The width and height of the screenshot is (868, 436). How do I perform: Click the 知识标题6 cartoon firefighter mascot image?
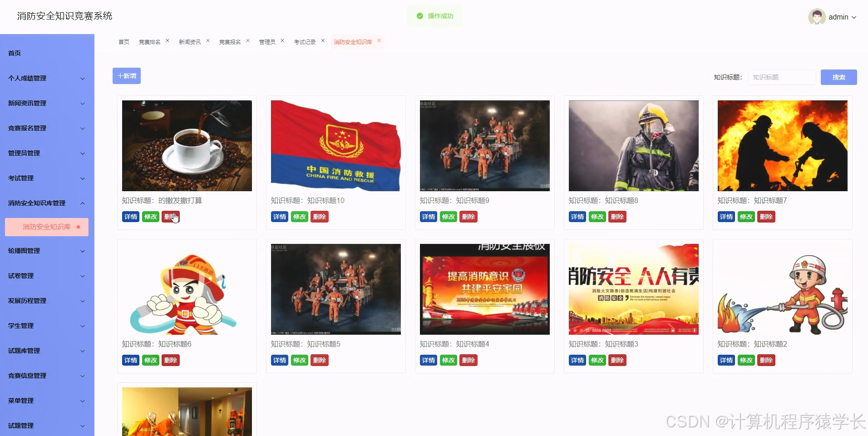[187, 289]
